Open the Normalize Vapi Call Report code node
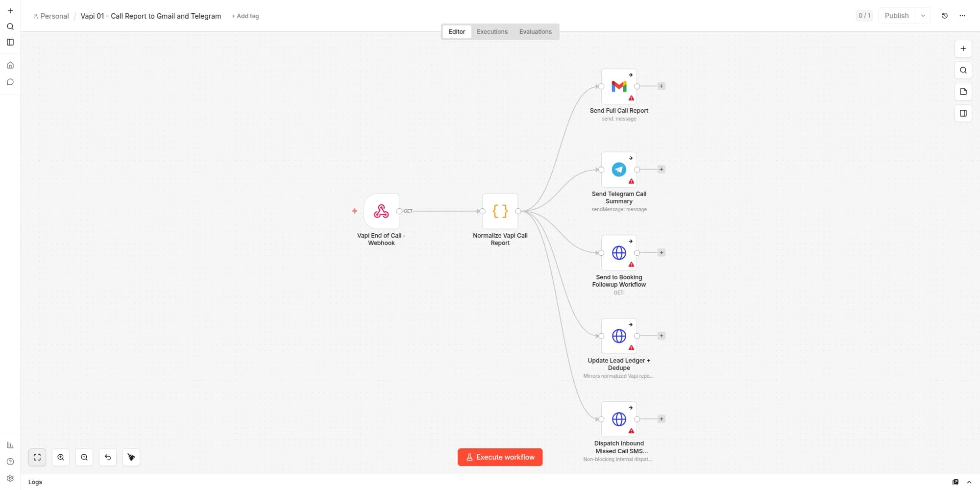The height and width of the screenshot is (490, 980). 500,211
